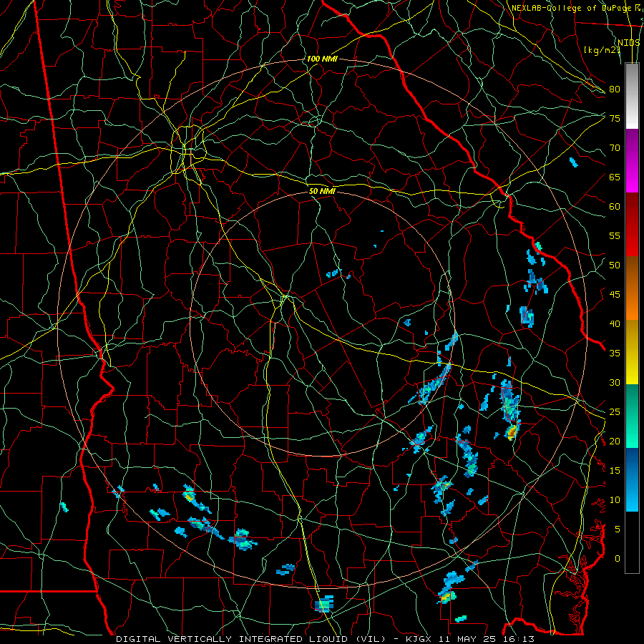This screenshot has height=644, width=644.
Task: Click the 20 value on the color scale
Action: [615, 441]
